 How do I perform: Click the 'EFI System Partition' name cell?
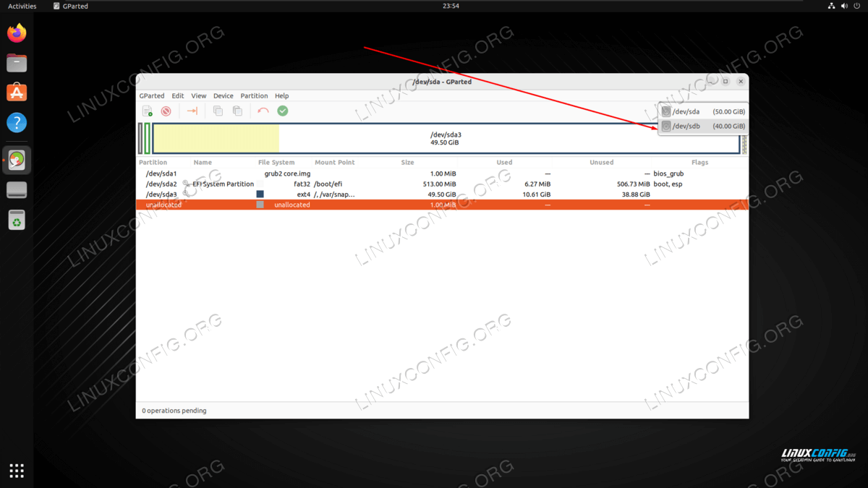click(223, 184)
